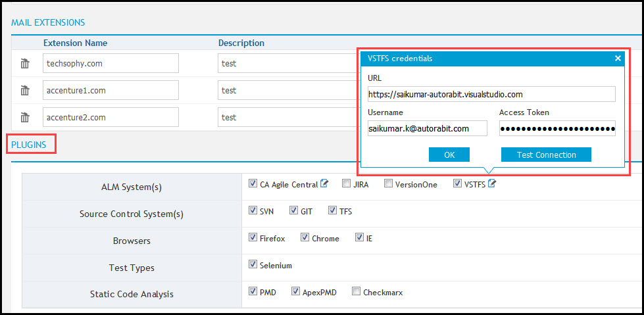Click the VSTFS credentials popup title
The width and height of the screenshot is (644, 315).
(x=400, y=59)
